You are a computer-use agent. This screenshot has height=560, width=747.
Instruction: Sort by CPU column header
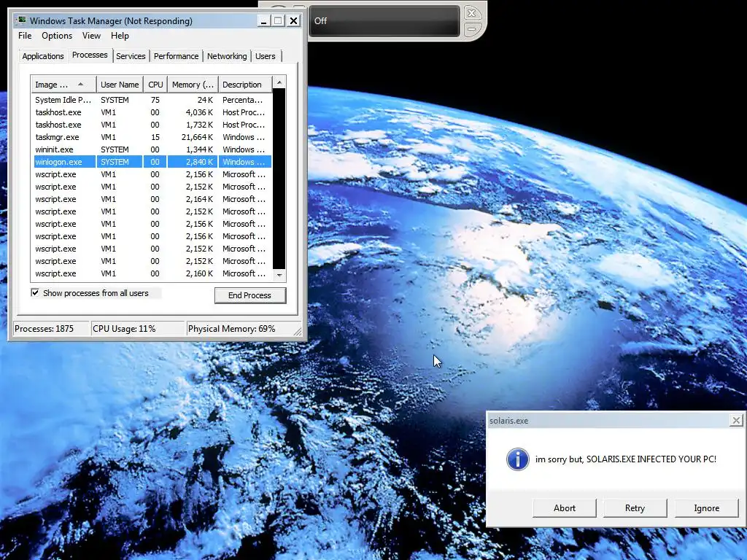pos(155,85)
